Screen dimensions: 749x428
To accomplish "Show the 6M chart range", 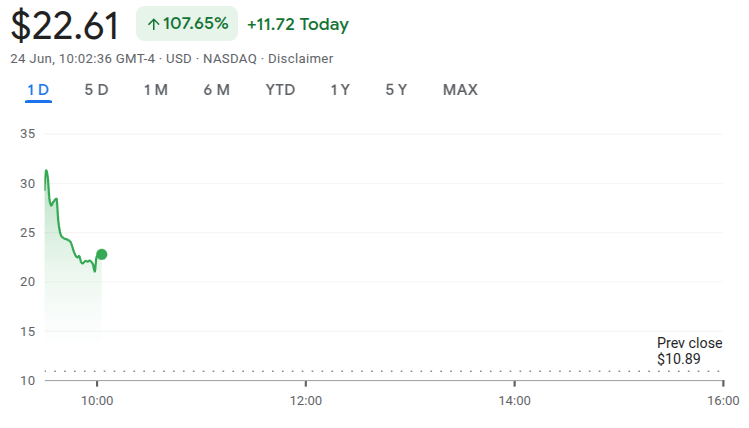I will (216, 90).
